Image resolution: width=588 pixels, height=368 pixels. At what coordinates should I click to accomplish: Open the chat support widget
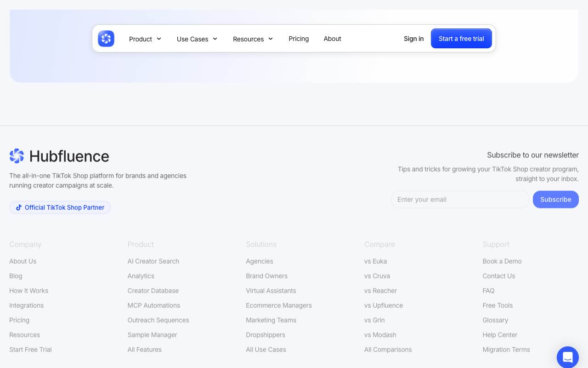point(568,357)
